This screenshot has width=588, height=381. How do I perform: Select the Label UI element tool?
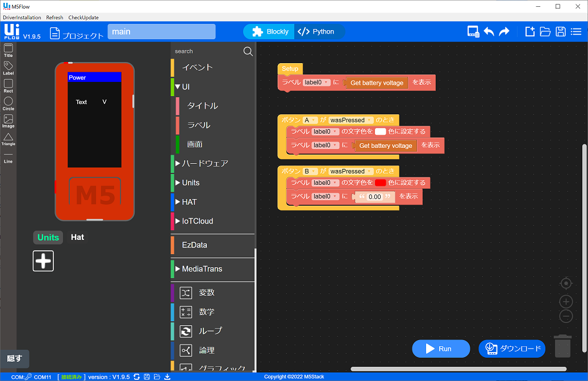pyautogui.click(x=9, y=68)
